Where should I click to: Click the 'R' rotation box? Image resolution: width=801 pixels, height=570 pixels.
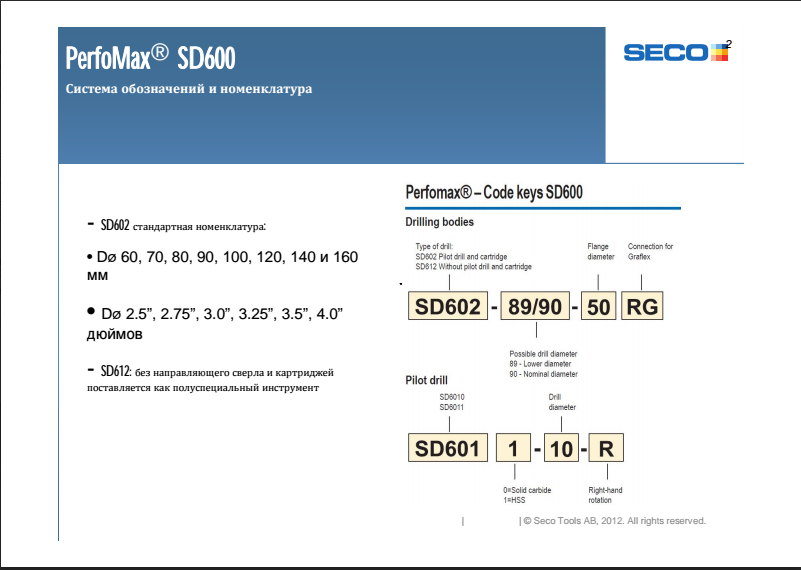pos(606,448)
